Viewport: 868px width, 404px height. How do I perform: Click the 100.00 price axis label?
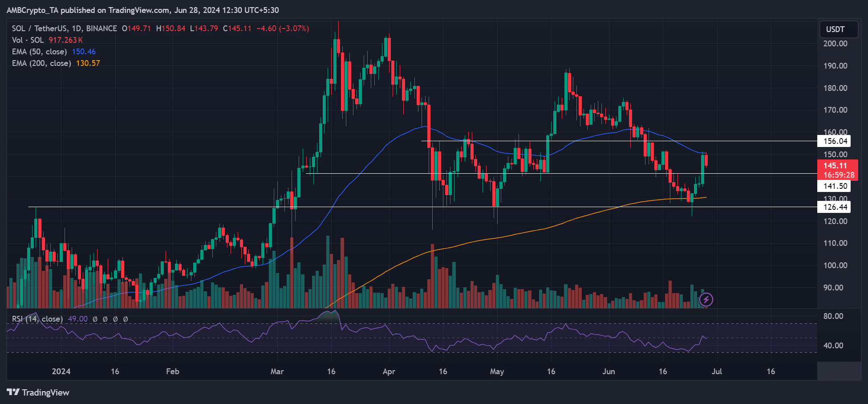[x=836, y=265]
